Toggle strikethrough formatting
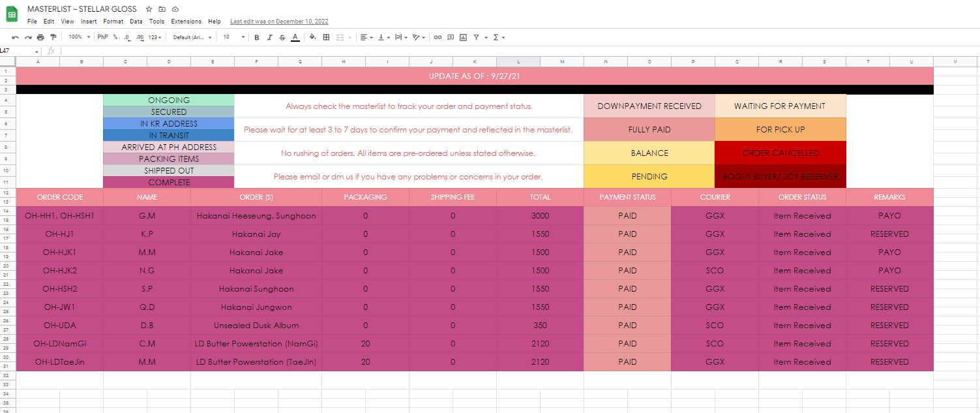This screenshot has width=980, height=413. (282, 37)
